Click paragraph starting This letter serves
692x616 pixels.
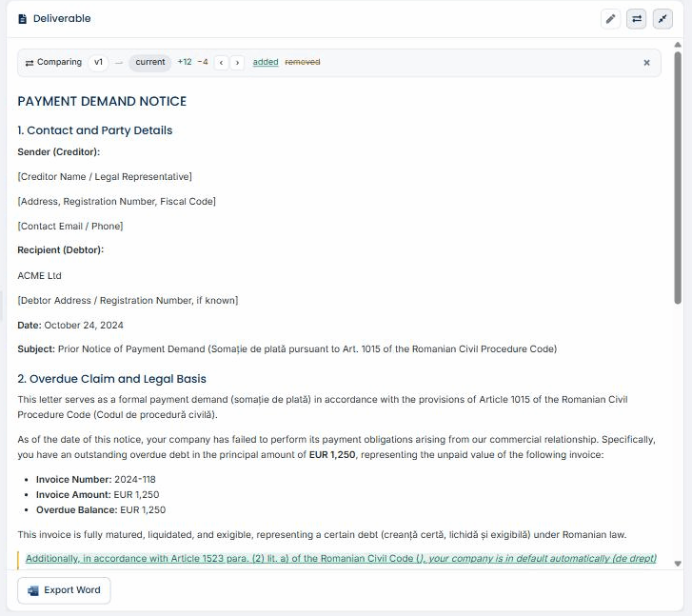pyautogui.click(x=322, y=407)
